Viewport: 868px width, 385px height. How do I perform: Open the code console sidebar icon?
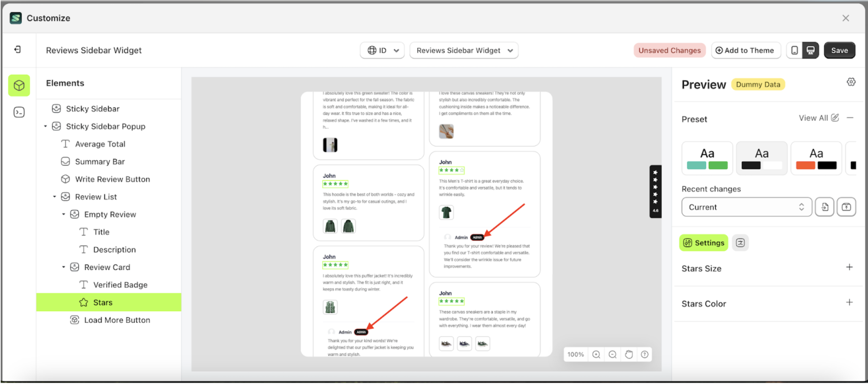pyautogui.click(x=19, y=112)
